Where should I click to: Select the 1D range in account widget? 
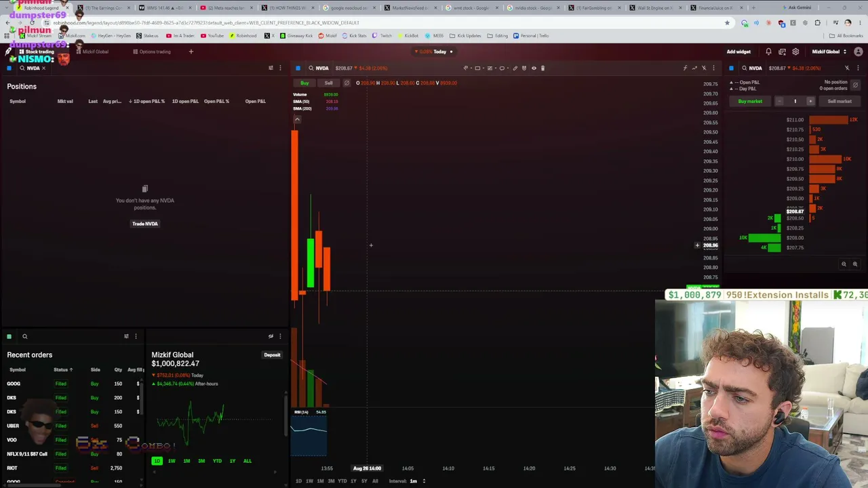point(157,461)
